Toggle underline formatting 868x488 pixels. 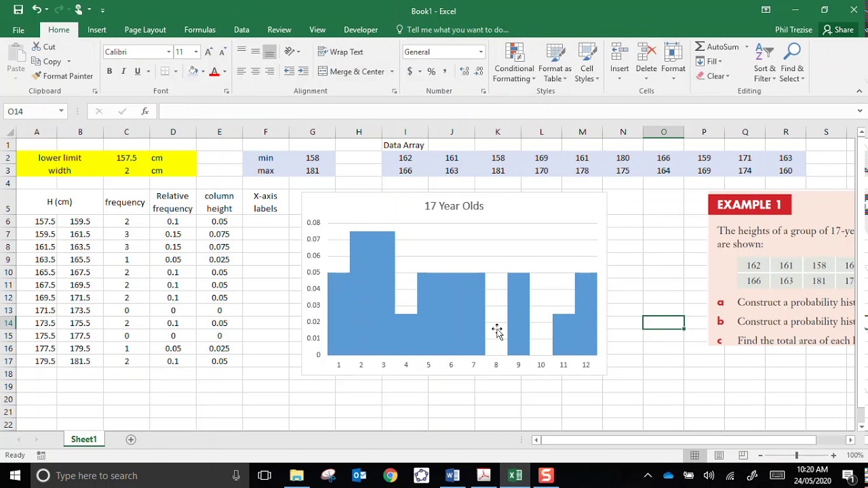point(138,71)
